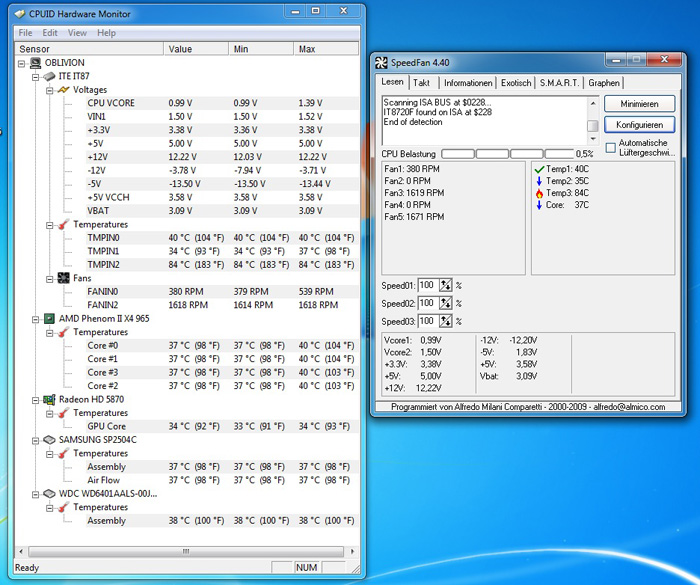Select the Lesen tab in SpeedFan
This screenshot has height=585, width=700.
pos(392,82)
